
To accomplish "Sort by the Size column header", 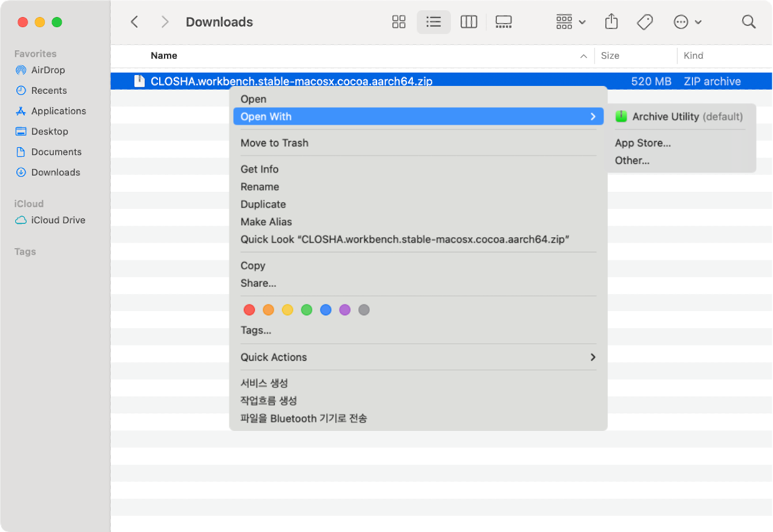I will [610, 56].
